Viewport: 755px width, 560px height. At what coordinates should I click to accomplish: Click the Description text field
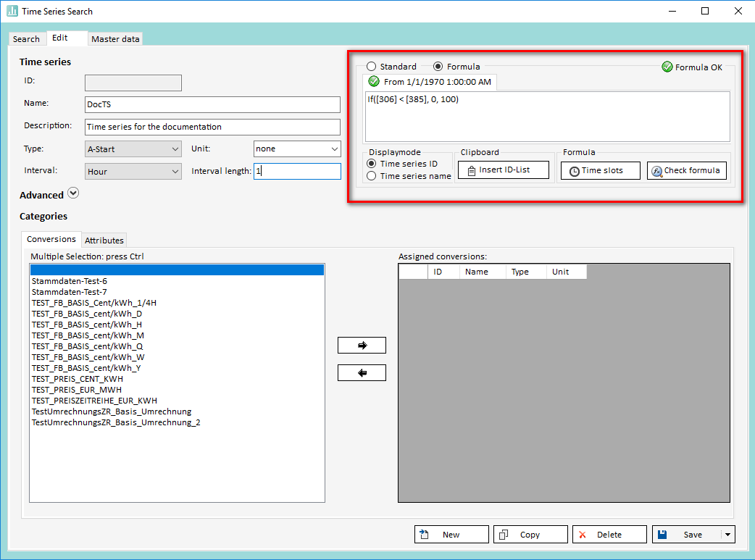click(x=212, y=127)
